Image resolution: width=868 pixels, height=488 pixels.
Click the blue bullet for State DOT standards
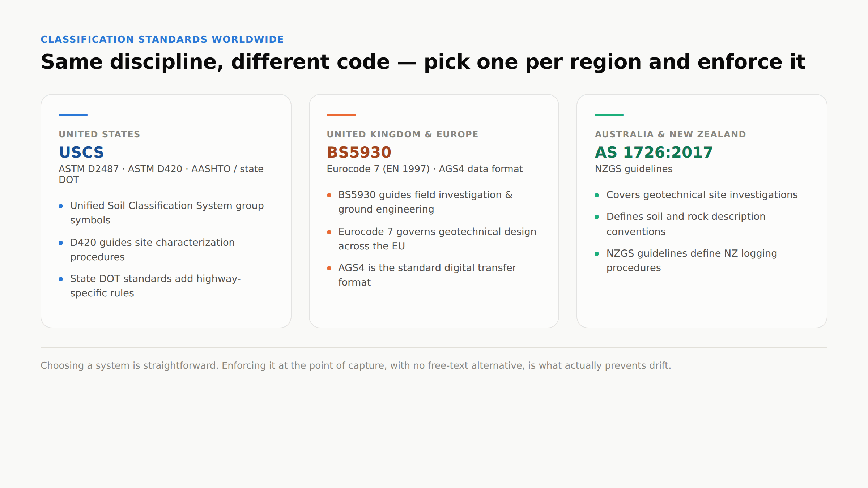click(61, 279)
